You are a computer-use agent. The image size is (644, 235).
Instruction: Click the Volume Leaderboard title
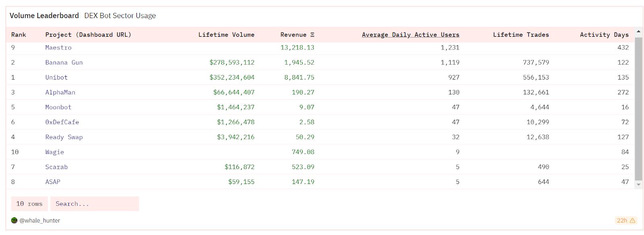[44, 16]
